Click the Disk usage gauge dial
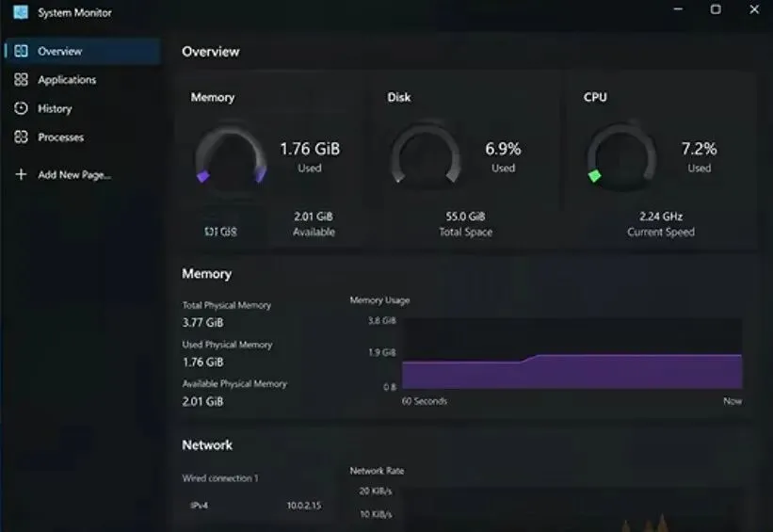 426,155
